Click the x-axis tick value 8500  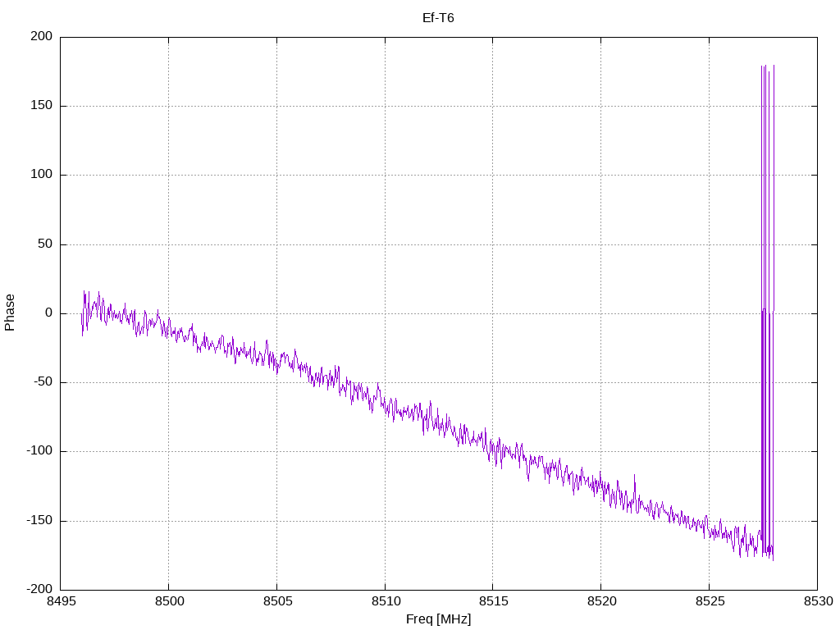169,601
